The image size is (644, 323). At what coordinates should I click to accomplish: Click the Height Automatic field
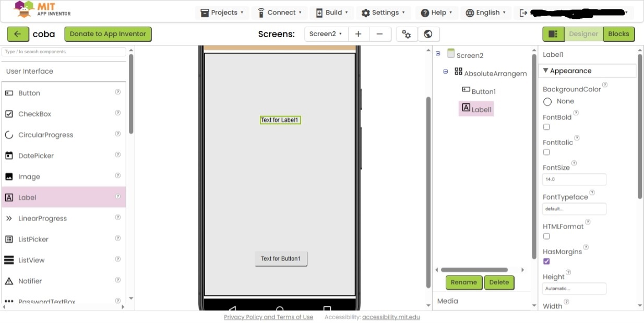pyautogui.click(x=574, y=289)
